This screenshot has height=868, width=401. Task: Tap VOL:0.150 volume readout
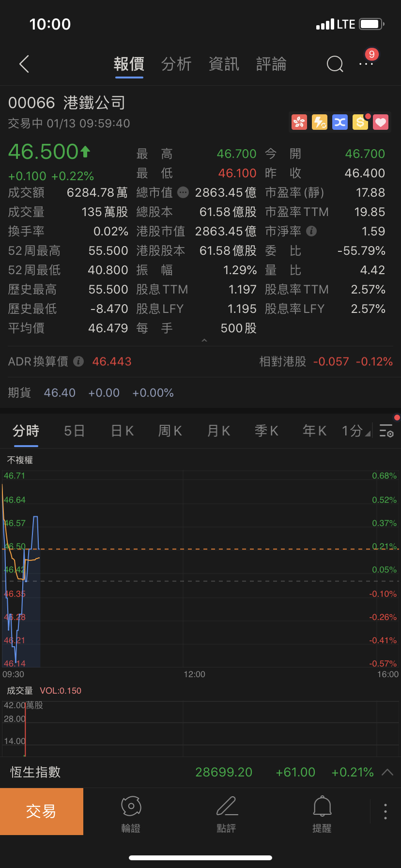pyautogui.click(x=61, y=691)
